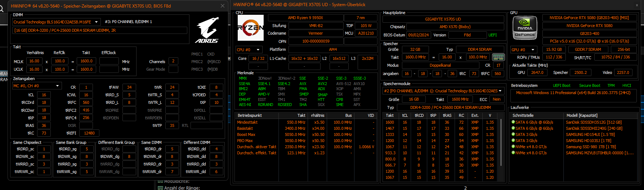Click the Secure Boot indicator
Viewport: 644px width, 190px height.
(x=590, y=85)
